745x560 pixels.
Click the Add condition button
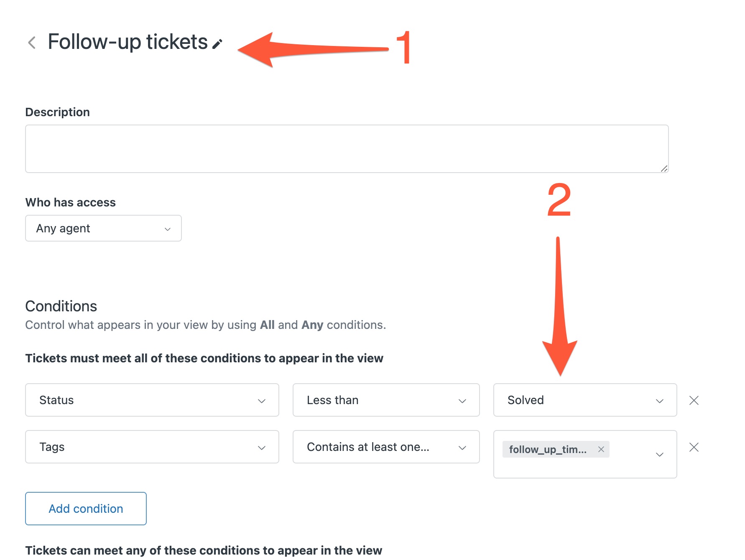tap(86, 509)
